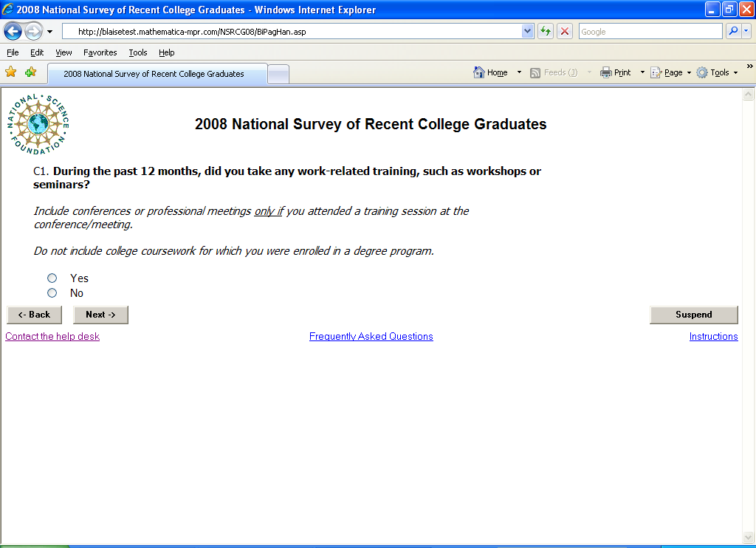Select the No radio button
Screen dimensions: 756x548
(52, 293)
